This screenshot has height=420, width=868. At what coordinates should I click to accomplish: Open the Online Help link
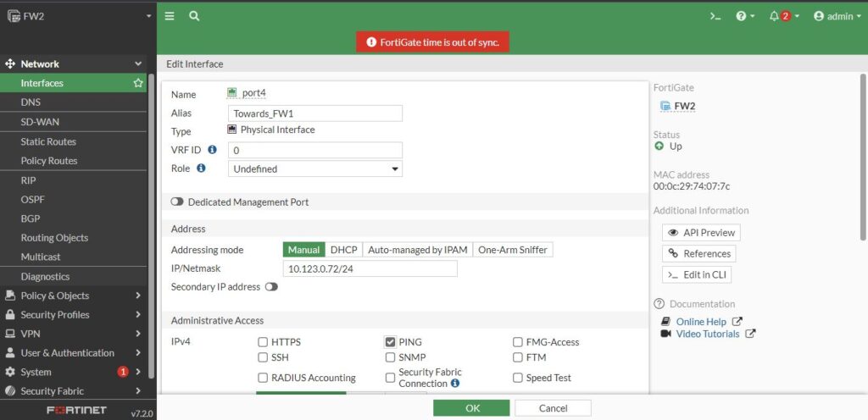tap(701, 322)
